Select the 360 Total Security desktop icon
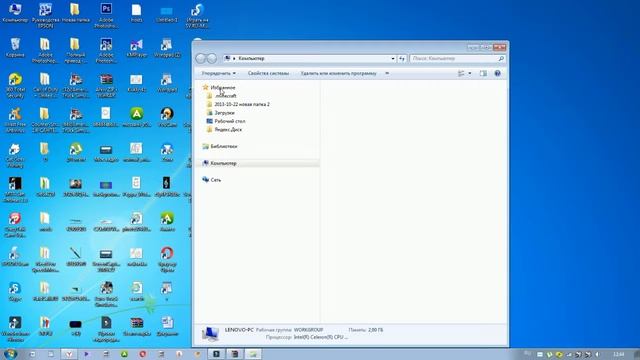This screenshot has width=640, height=360. [x=15, y=85]
